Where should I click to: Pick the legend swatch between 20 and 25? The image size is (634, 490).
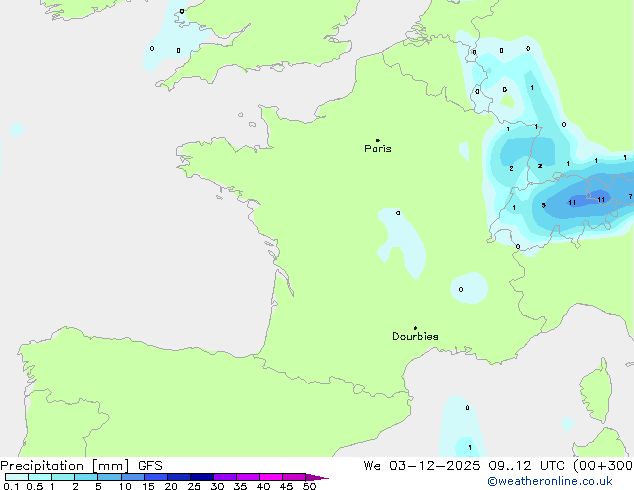(179, 477)
